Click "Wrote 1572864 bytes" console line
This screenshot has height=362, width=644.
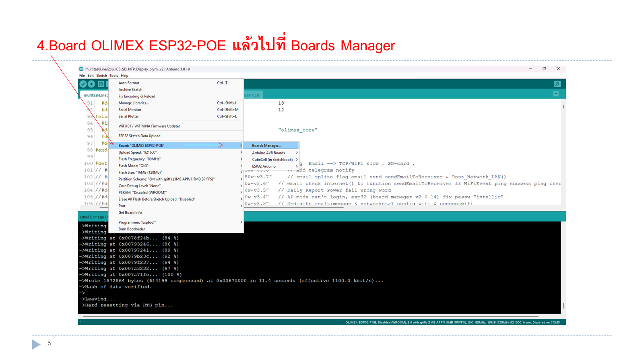pos(231,281)
